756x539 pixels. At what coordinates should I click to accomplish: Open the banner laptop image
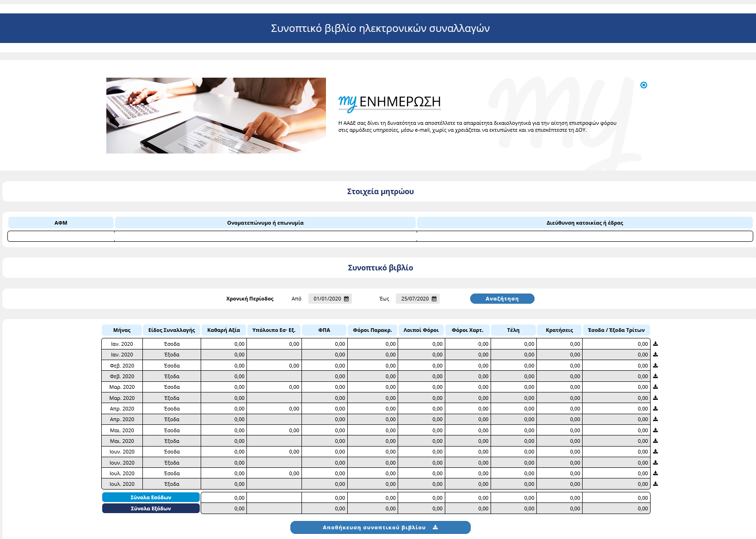point(216,116)
